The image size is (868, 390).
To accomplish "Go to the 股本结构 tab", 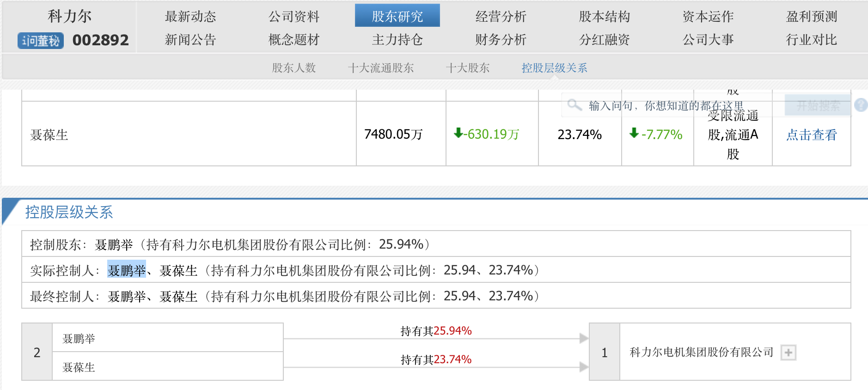I will tap(604, 17).
